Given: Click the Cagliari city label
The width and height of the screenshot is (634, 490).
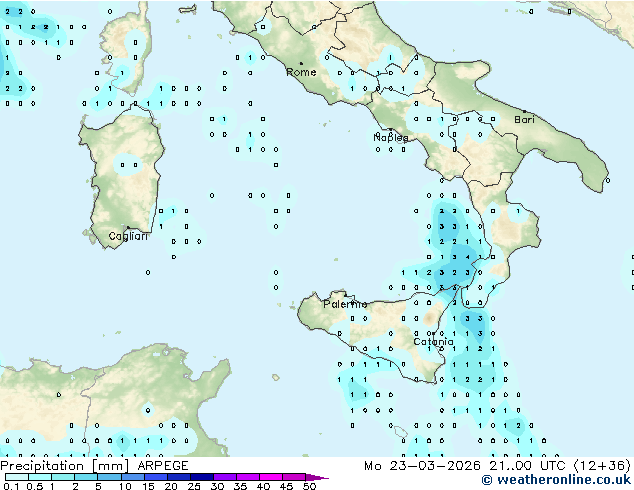Looking at the screenshot, I should [128, 236].
